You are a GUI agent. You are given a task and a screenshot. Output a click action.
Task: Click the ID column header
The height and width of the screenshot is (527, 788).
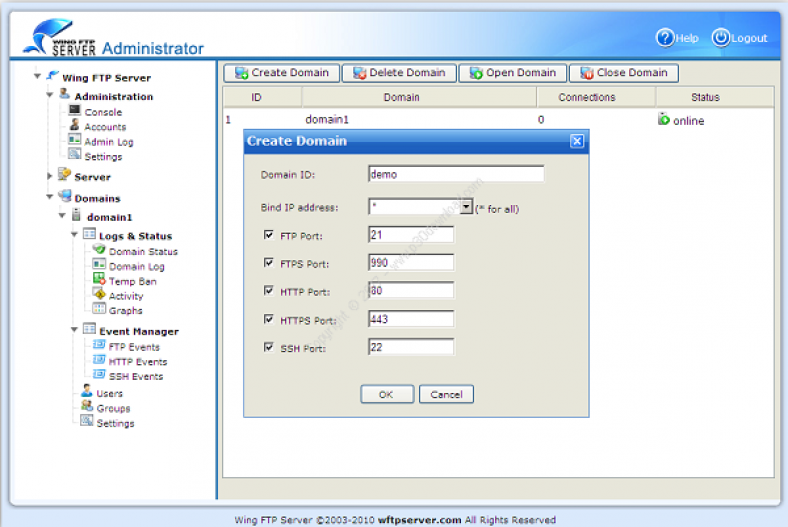tap(262, 97)
